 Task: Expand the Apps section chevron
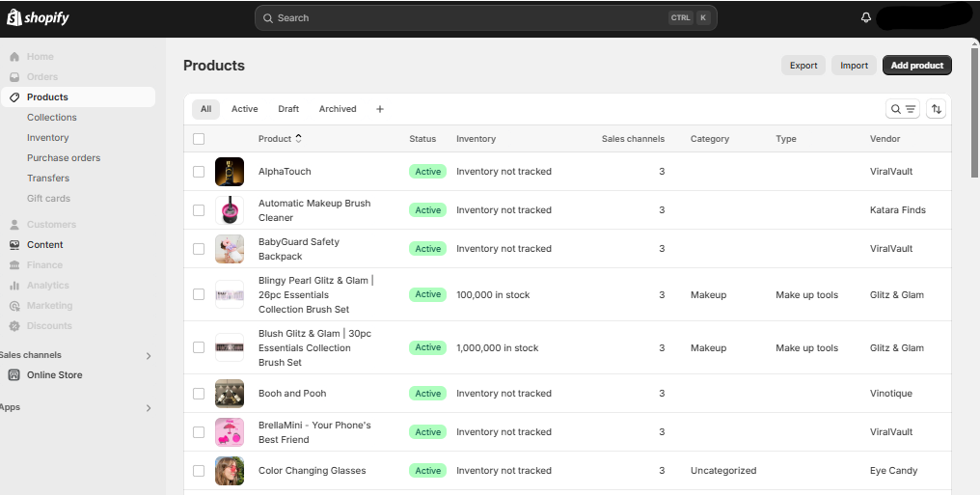pyautogui.click(x=149, y=408)
